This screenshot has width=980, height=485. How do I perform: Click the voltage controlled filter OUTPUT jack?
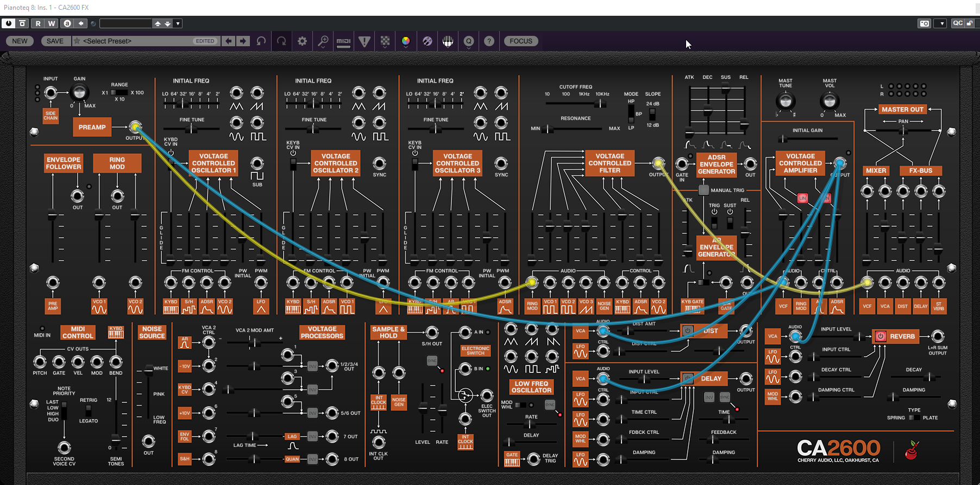658,163
